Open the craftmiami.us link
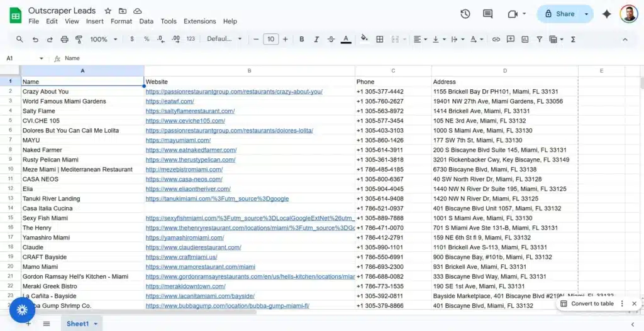The width and height of the screenshot is (644, 331). coord(181,257)
